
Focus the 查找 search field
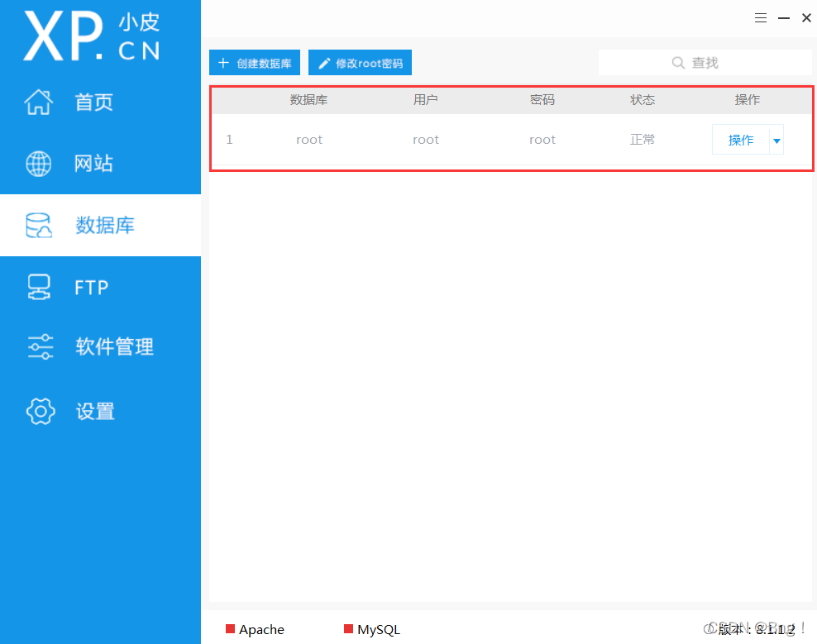(x=705, y=63)
